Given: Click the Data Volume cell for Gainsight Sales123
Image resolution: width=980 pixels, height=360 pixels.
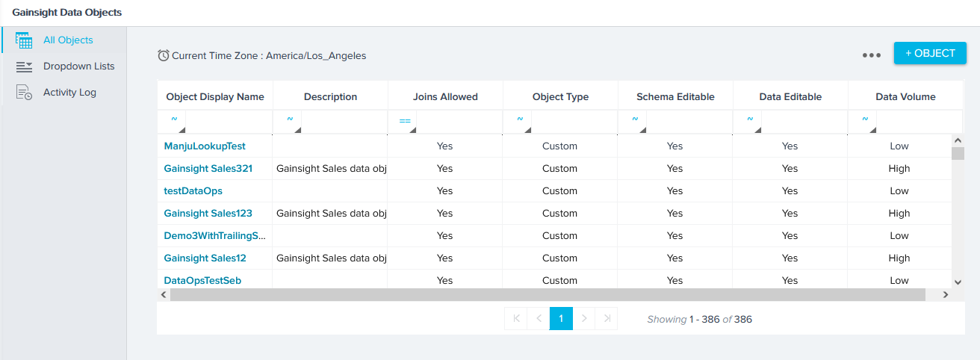Looking at the screenshot, I should [899, 214].
